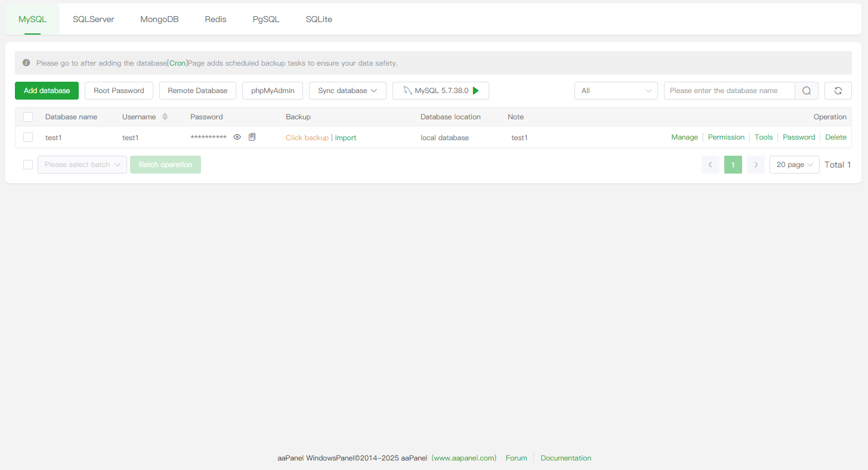Tick the select-all checkbox in table header
The height and width of the screenshot is (470, 868).
click(28, 117)
